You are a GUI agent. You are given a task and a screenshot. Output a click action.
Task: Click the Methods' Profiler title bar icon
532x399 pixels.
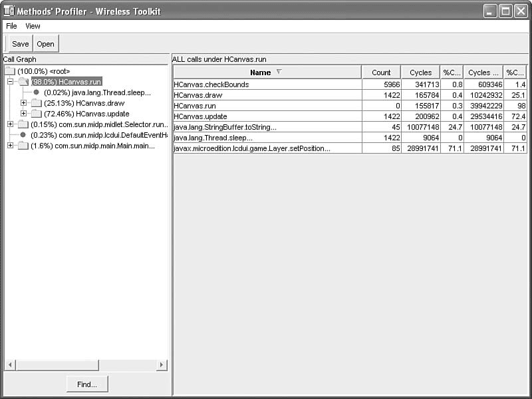pos(9,11)
